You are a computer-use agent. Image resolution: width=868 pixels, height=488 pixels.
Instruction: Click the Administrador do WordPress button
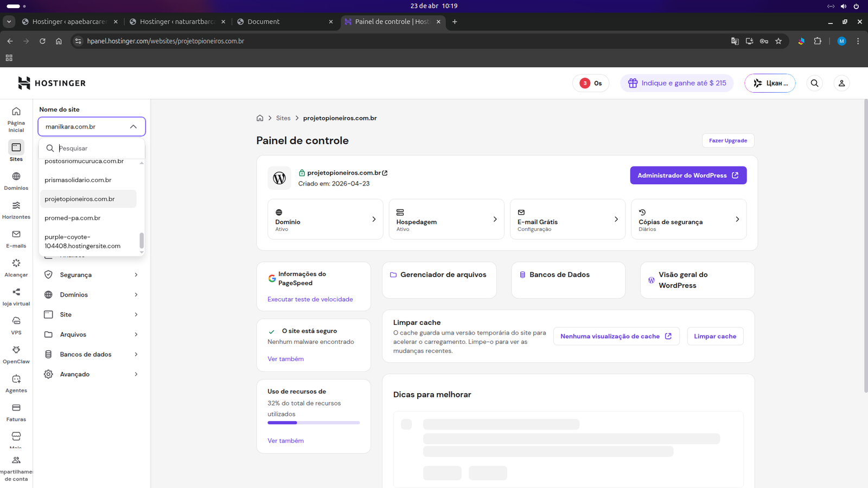688,175
